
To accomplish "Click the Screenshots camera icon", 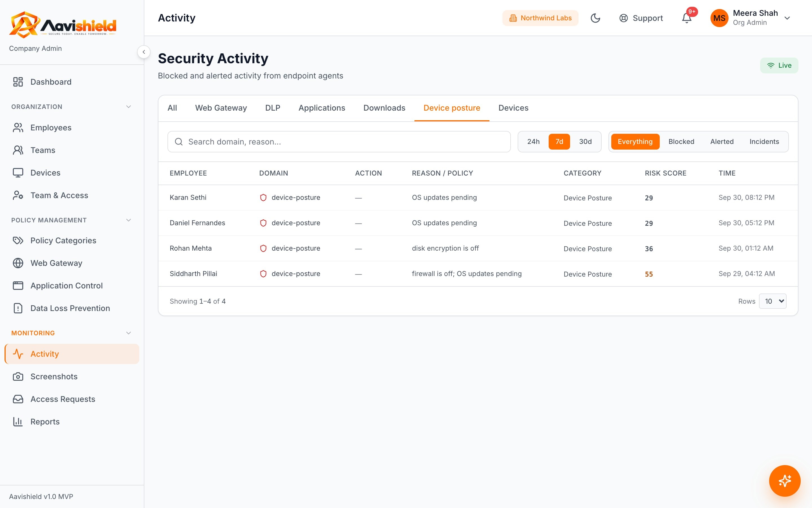I will click(x=18, y=377).
